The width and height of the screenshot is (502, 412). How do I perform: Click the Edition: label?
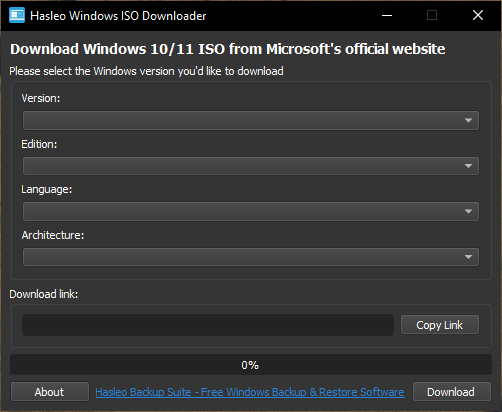click(39, 144)
